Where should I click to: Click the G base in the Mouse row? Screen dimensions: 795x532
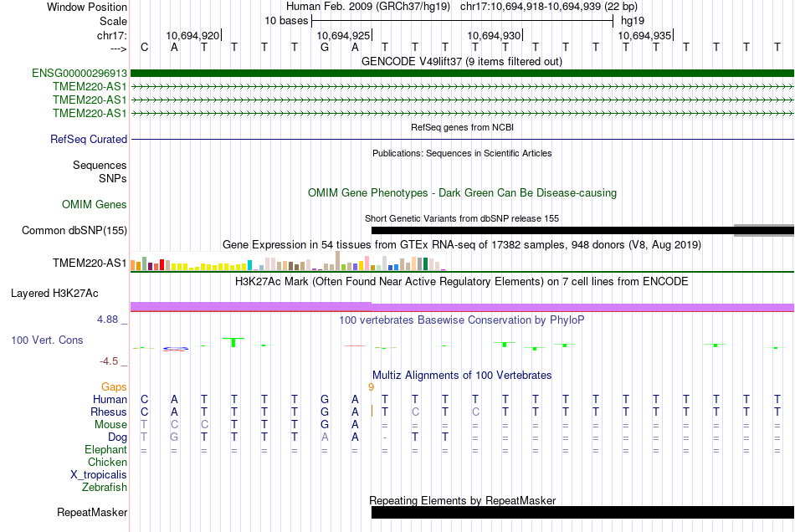point(325,425)
